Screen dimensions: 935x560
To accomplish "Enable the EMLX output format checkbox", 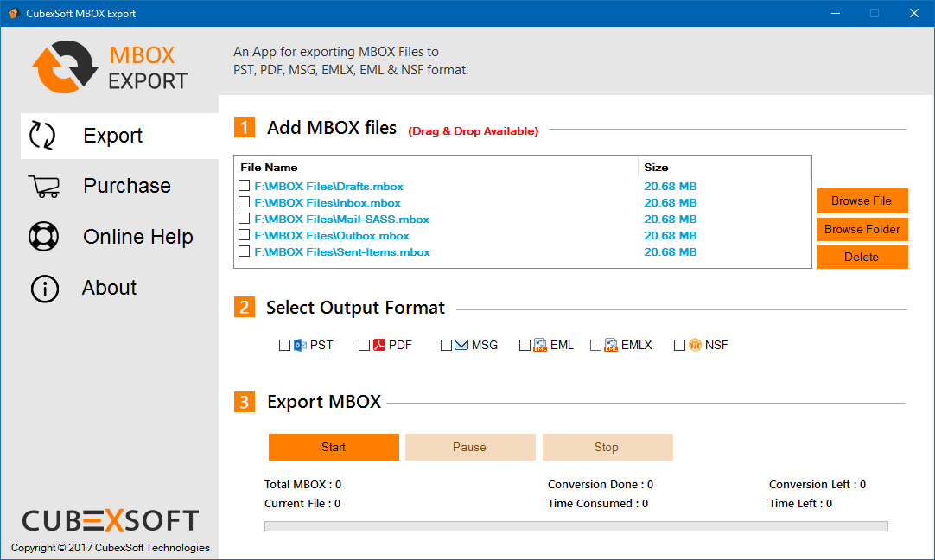I will click(595, 346).
